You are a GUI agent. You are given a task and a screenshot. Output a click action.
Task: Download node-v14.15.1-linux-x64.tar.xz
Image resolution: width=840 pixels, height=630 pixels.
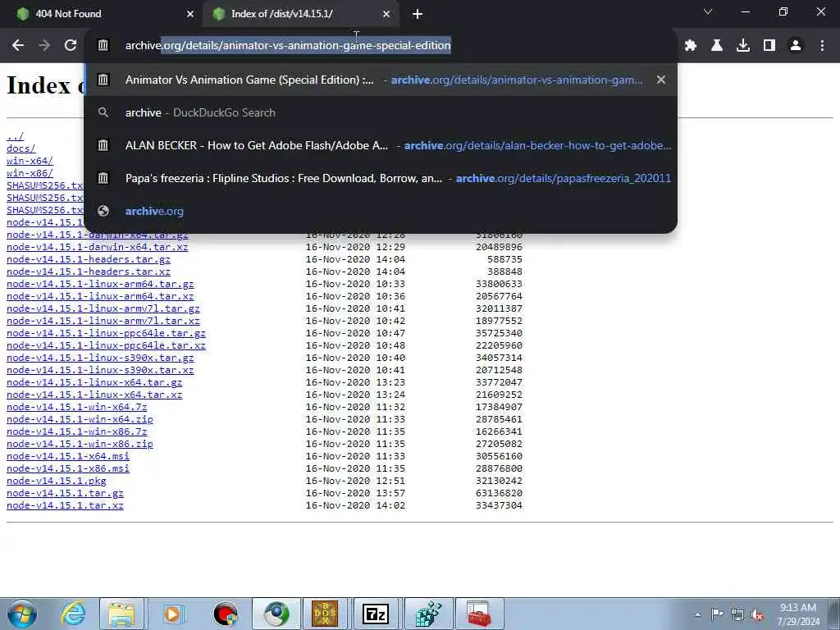pos(94,395)
